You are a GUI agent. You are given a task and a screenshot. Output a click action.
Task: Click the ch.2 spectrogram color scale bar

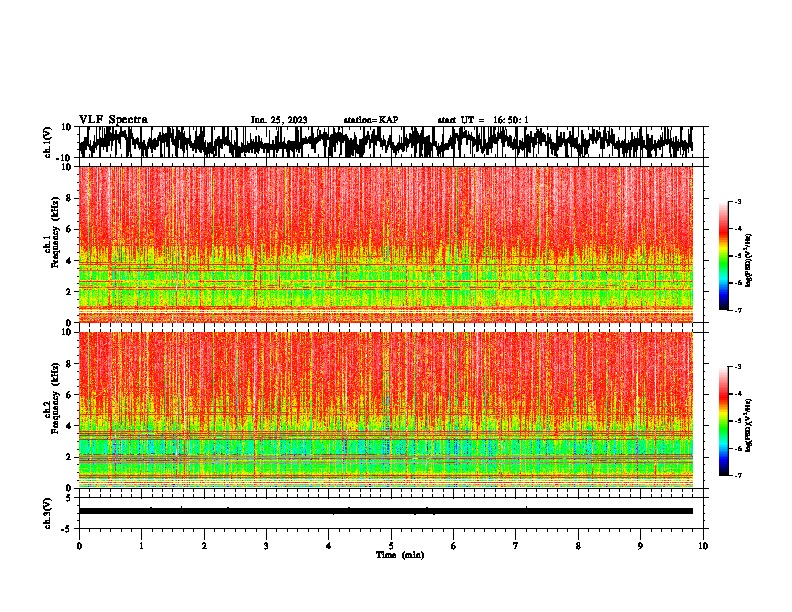point(723,421)
